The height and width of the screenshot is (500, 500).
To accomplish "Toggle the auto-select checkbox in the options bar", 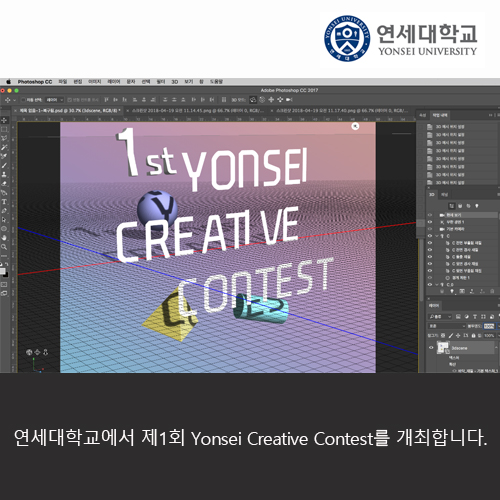I will [x=23, y=100].
